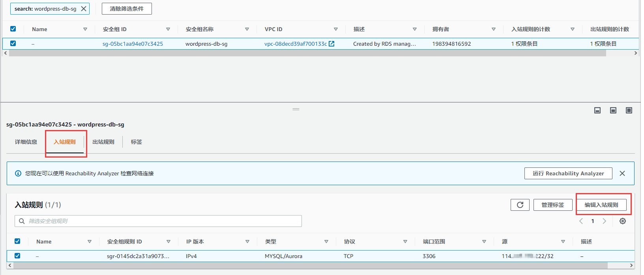The height and width of the screenshot is (275, 644).
Task: Click the 编辑入站规则 button
Action: pos(601,205)
